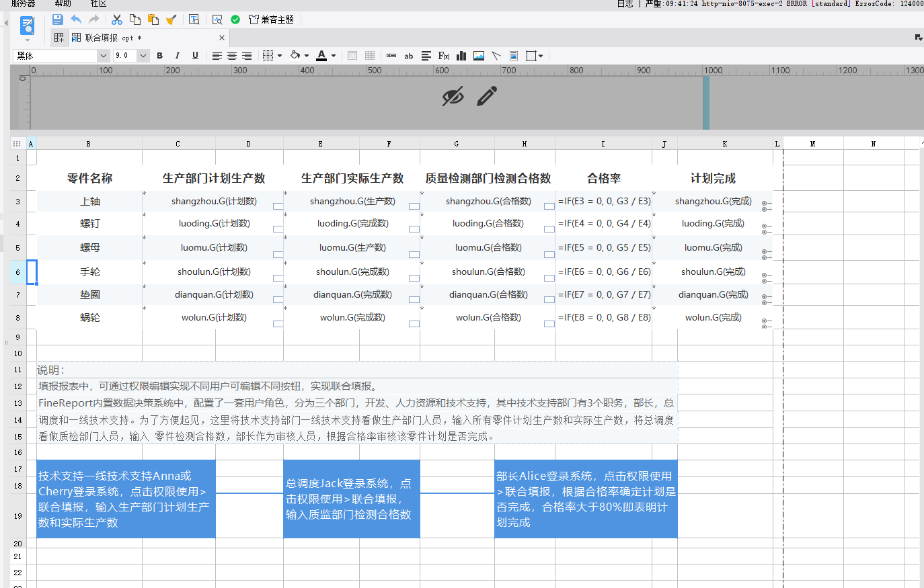Viewport: 924px width, 588px height.
Task: Open the 黑体 font family dropdown
Action: 104,56
